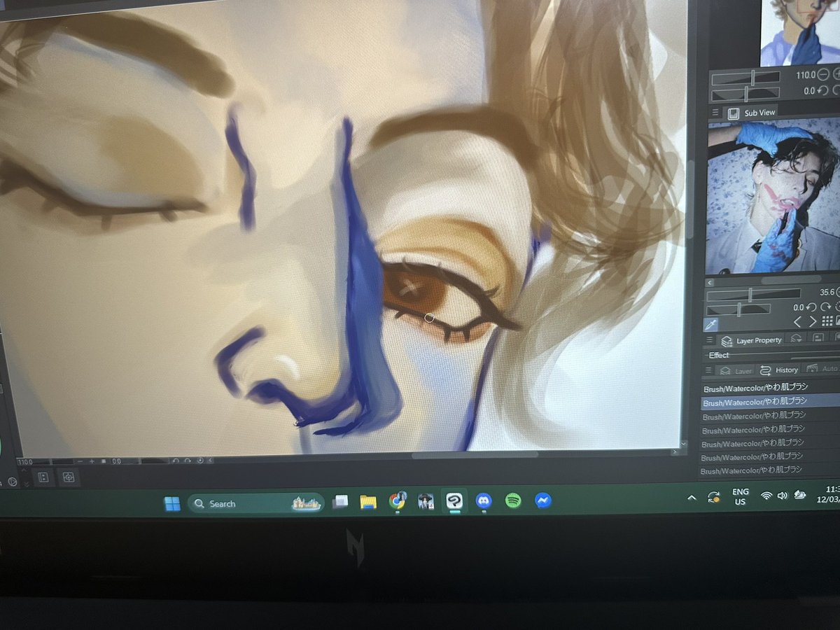This screenshot has width=840, height=630.
Task: Select the Layer Property tab
Action: click(x=750, y=339)
